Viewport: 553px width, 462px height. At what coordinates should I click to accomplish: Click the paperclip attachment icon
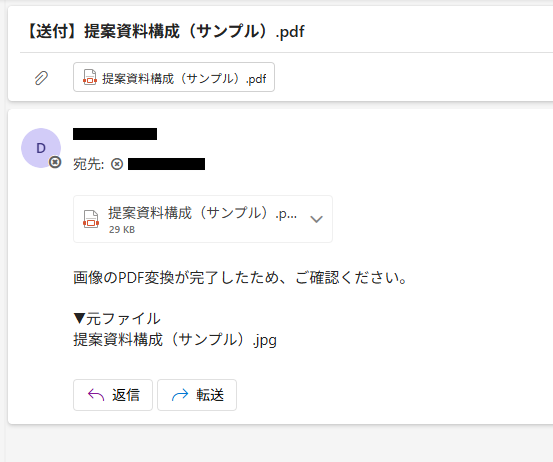coord(41,78)
